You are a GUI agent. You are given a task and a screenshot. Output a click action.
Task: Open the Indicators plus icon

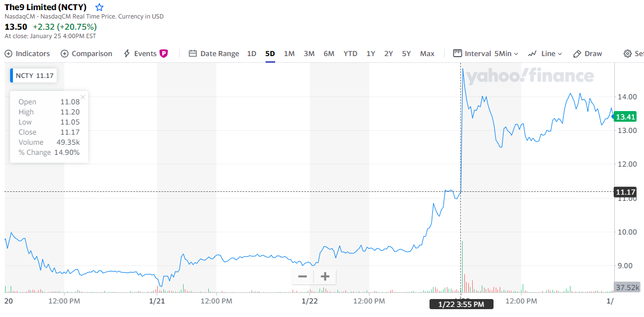coord(8,54)
